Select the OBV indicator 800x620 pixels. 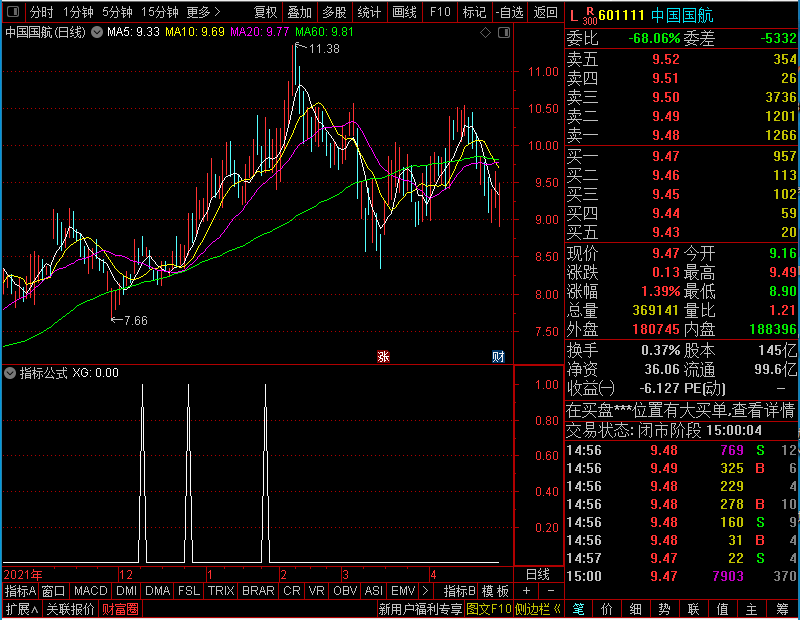[x=345, y=591]
